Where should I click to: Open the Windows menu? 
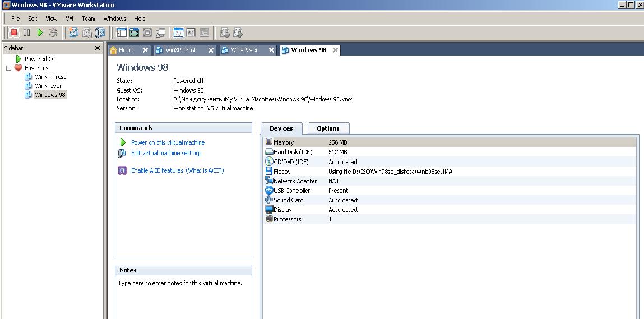[114, 19]
